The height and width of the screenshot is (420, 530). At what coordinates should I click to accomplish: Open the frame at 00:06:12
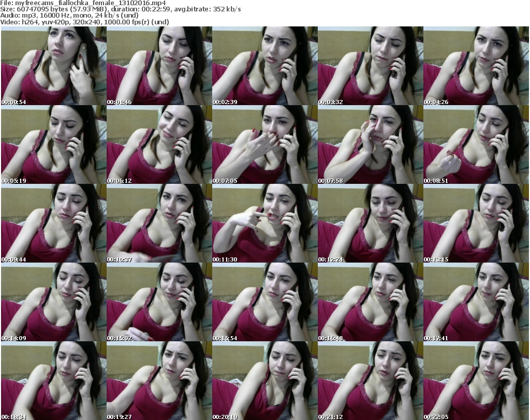tap(159, 144)
